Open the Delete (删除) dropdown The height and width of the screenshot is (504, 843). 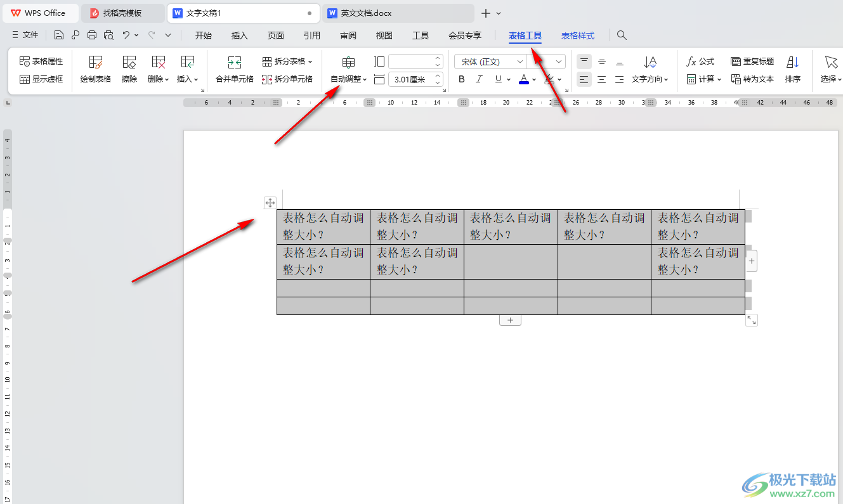[159, 70]
